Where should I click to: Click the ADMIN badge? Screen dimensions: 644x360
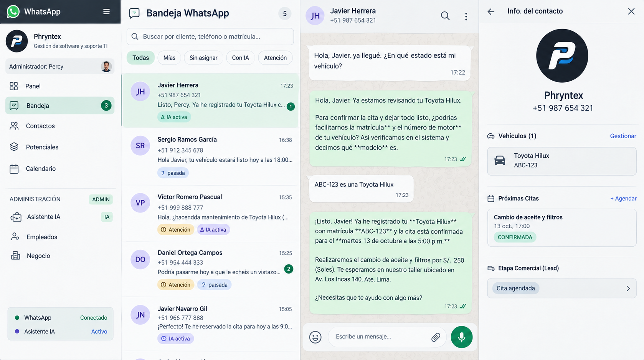[x=101, y=199]
